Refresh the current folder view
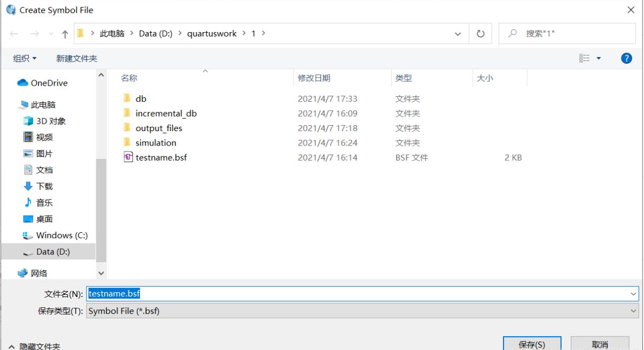Screen dimensions: 644x350 click(x=480, y=34)
